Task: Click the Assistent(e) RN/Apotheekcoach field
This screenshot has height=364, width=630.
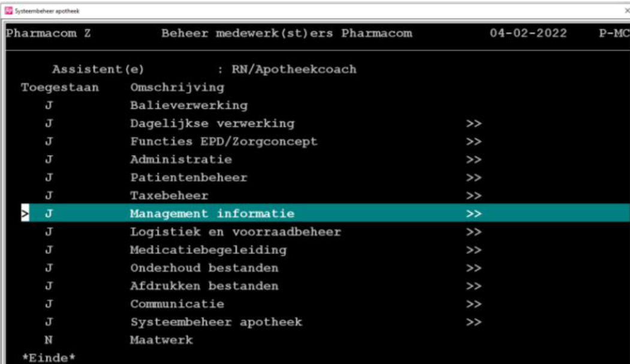Action: [294, 69]
